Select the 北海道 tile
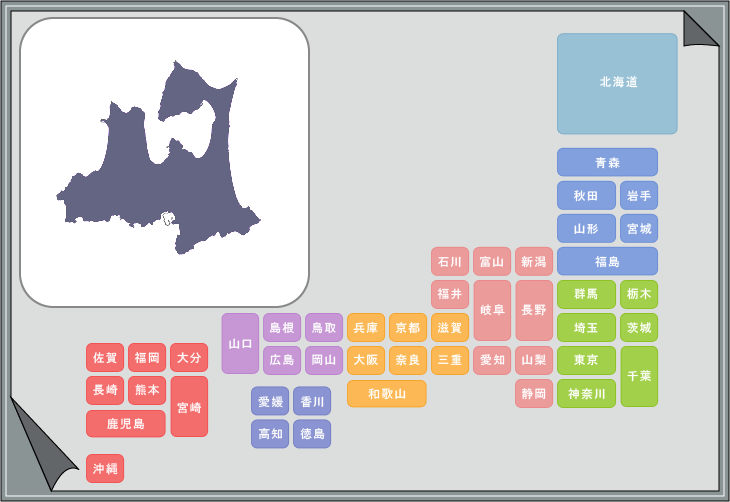 click(617, 83)
